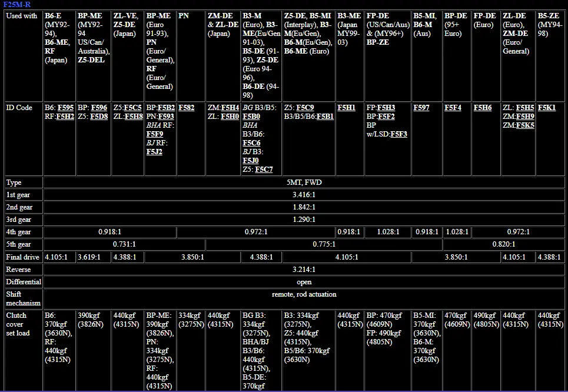The height and width of the screenshot is (392, 568).
Task: Open the F5C5 ID code link
Action: [132, 108]
